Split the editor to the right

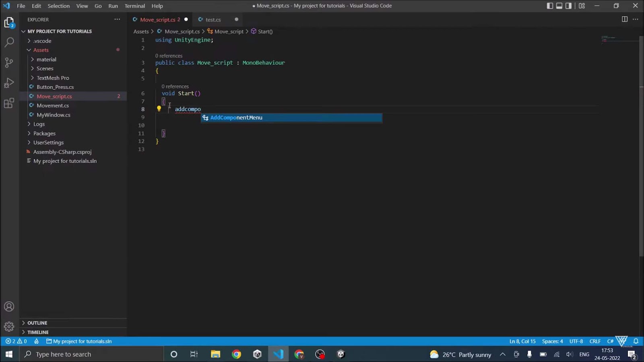point(624,19)
